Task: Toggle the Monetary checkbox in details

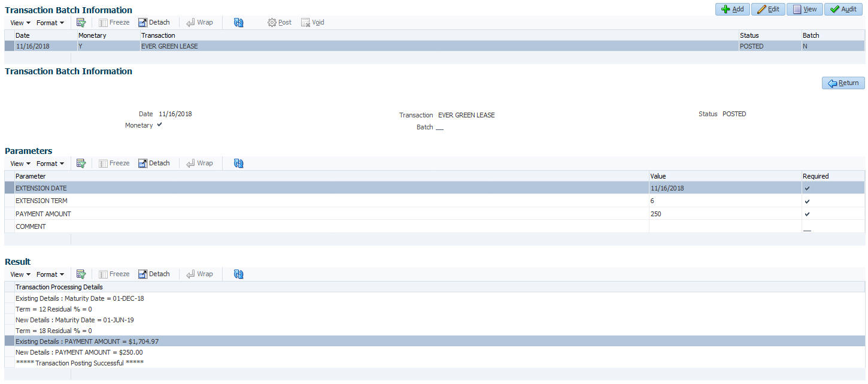Action: point(159,125)
